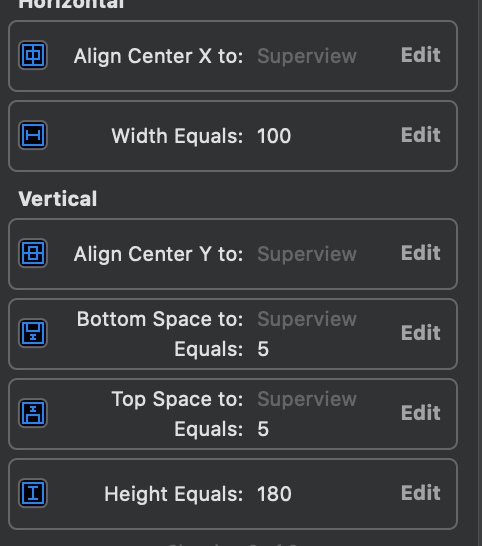482x546 pixels.
Task: Click the Top Space constraint icon
Action: 33,413
